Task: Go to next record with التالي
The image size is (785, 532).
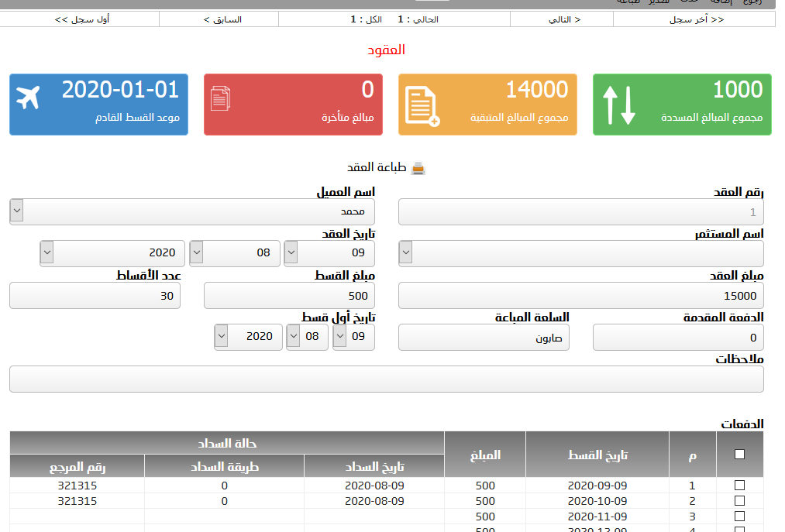Action: [x=564, y=19]
